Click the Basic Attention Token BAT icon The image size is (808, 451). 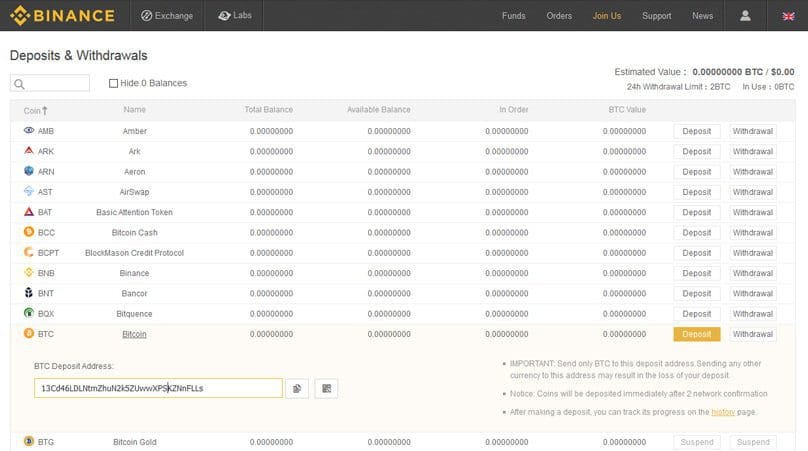(29, 212)
